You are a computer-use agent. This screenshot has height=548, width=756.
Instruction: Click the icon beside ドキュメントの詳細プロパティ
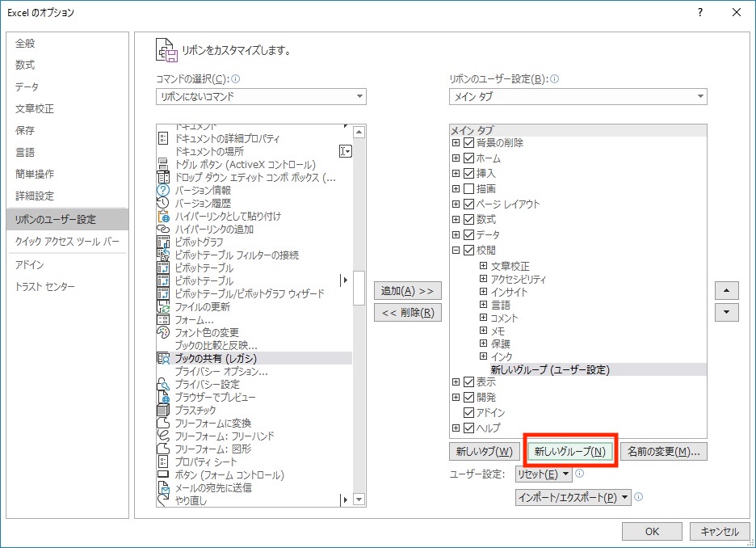pyautogui.click(x=163, y=139)
